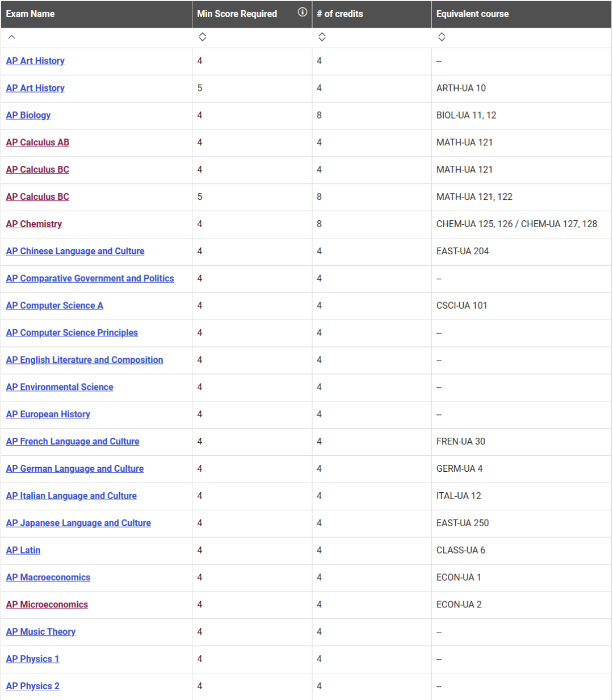Click the Exam Name column header
613x700 pixels.
click(31, 14)
